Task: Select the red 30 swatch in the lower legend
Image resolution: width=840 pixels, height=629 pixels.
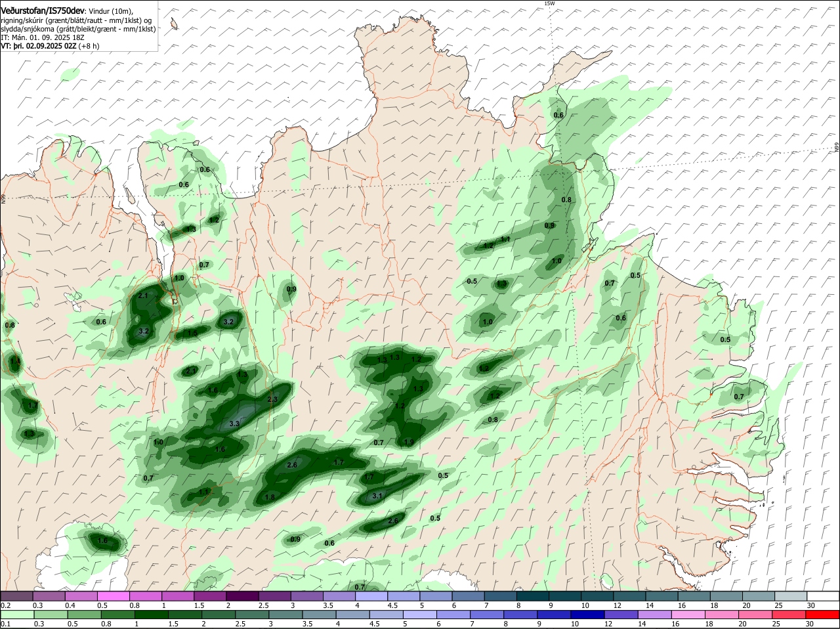Action: point(822,615)
